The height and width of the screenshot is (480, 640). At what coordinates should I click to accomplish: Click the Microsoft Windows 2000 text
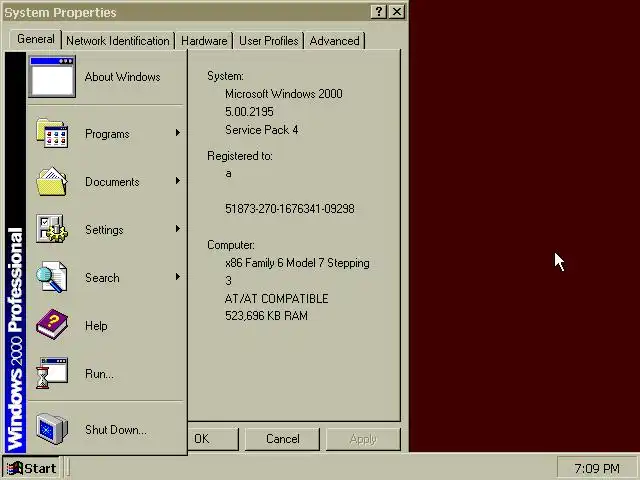point(284,94)
